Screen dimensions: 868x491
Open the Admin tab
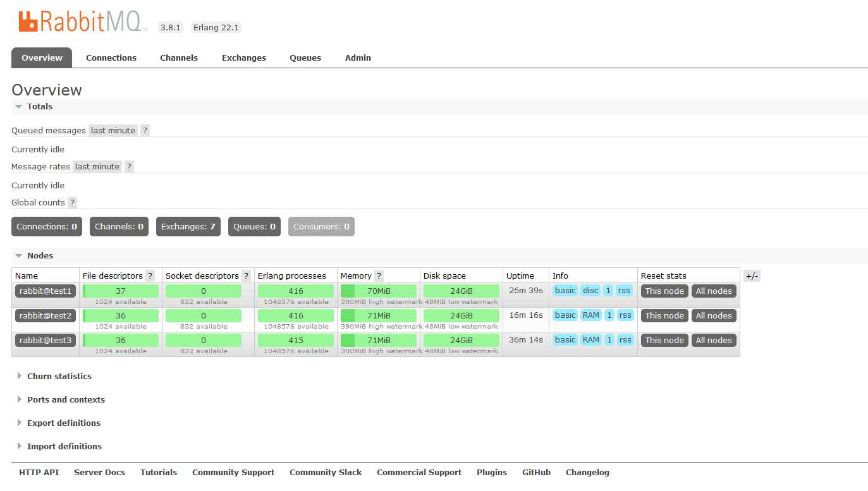(x=358, y=58)
